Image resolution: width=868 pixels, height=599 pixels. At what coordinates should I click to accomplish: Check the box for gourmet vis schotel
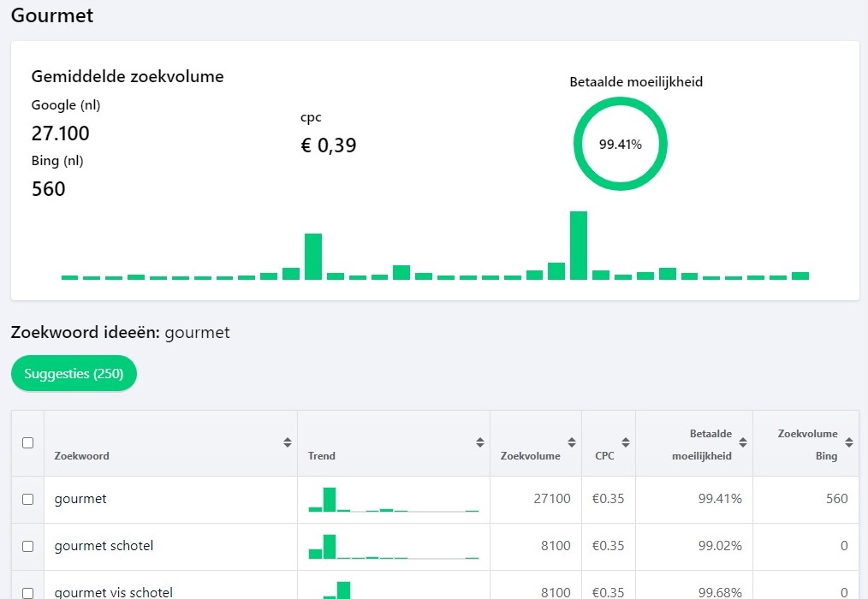pos(27,593)
